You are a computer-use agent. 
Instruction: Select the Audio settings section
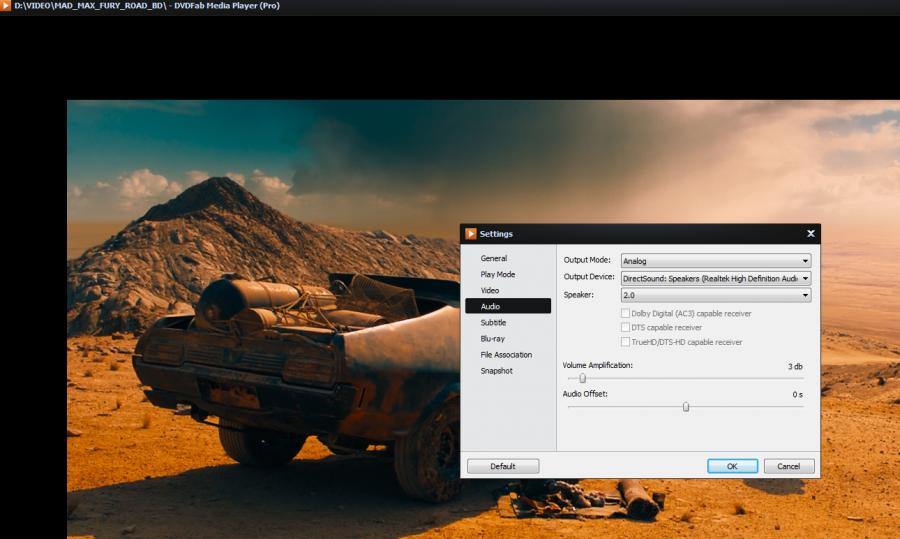tap(508, 306)
